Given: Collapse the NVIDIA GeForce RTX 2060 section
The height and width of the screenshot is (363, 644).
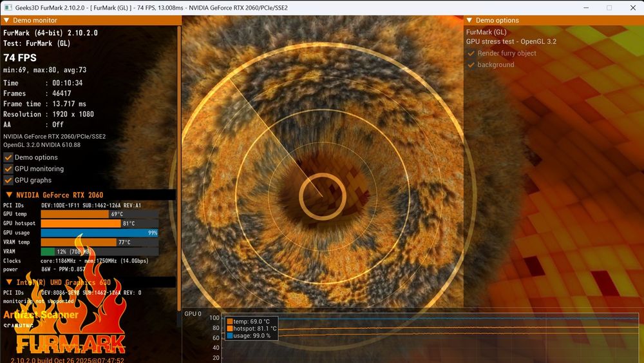Looking at the screenshot, I should pyautogui.click(x=9, y=195).
